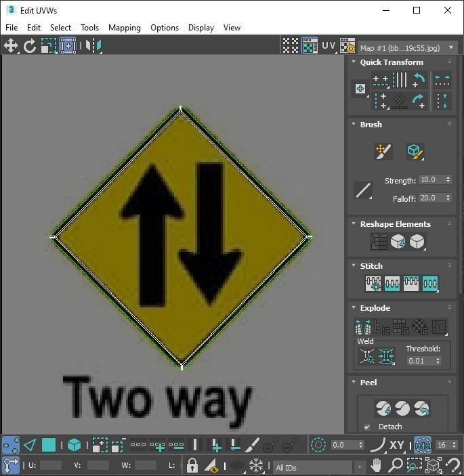464x476 pixels.
Task: Select the Rotate tool
Action: (29, 46)
